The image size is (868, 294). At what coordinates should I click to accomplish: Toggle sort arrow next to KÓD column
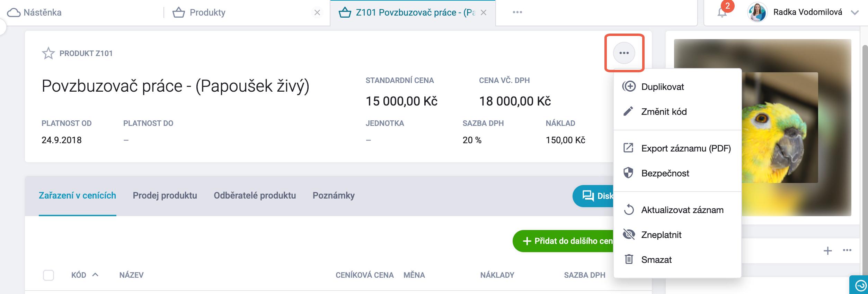95,275
